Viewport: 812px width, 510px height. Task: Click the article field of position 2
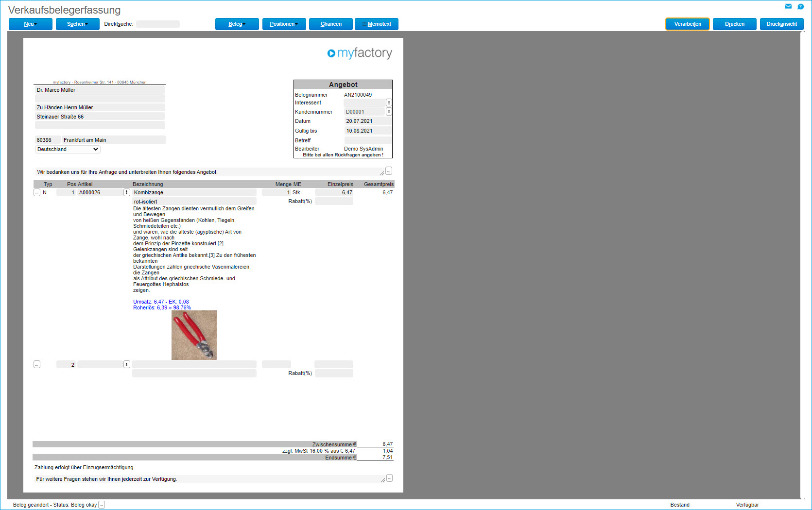pyautogui.click(x=100, y=364)
